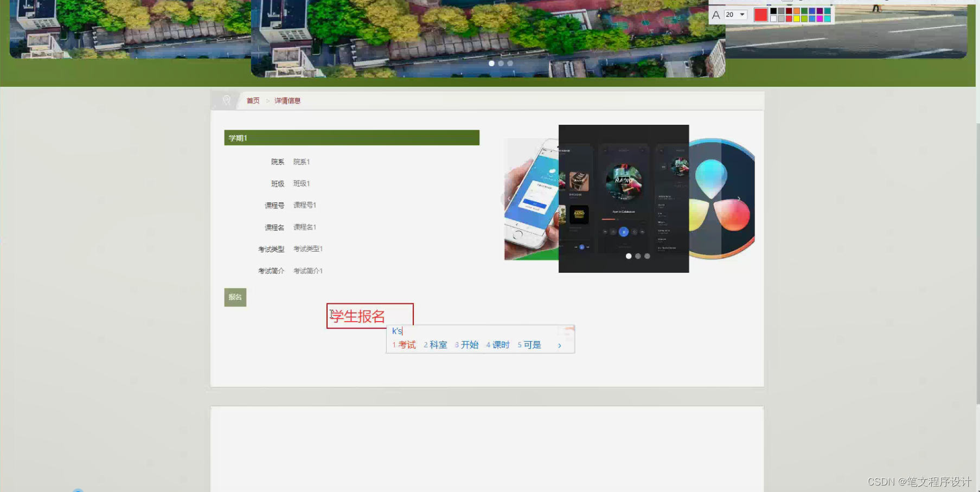Select the black color swatch
Screen dimensions: 980x492
pos(773,11)
